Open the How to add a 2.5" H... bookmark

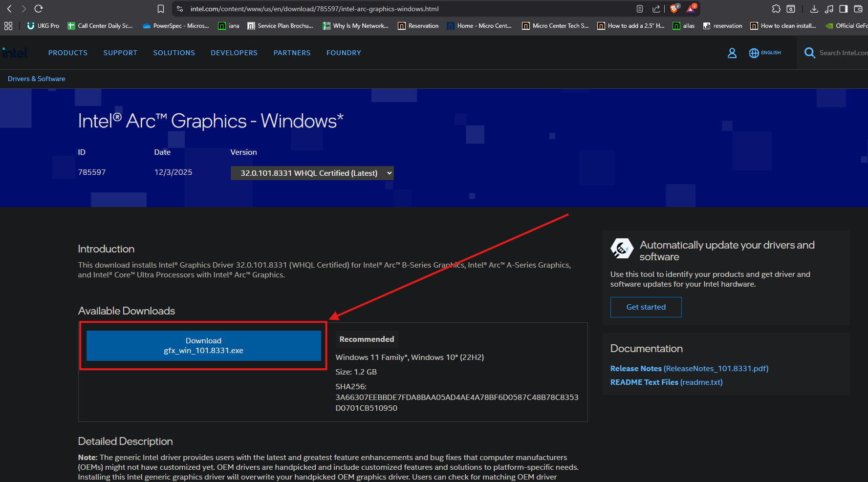pos(631,26)
